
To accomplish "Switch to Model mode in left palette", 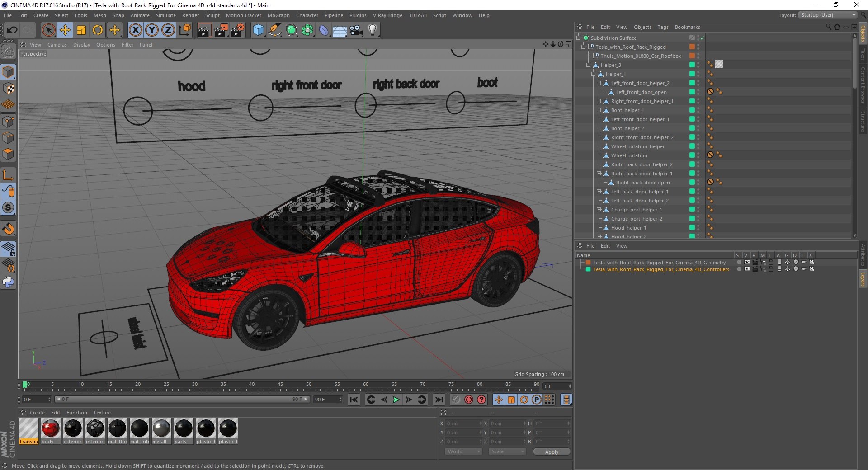I will 8,72.
